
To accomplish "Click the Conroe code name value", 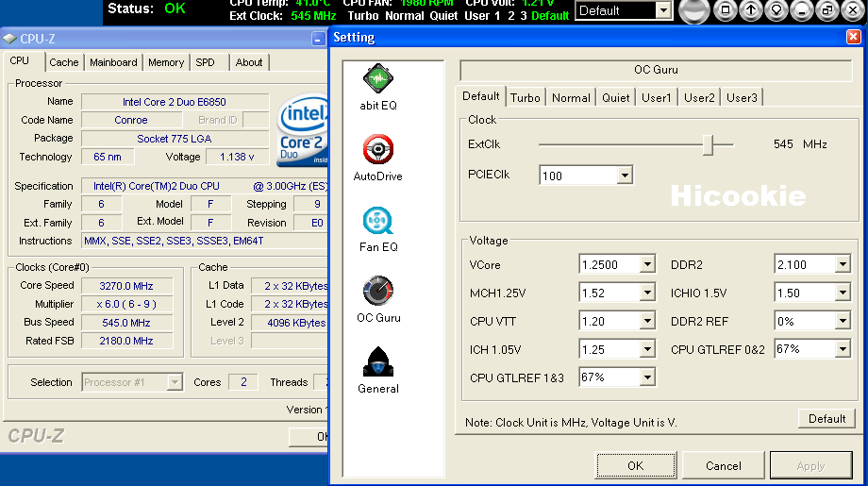I will [131, 120].
